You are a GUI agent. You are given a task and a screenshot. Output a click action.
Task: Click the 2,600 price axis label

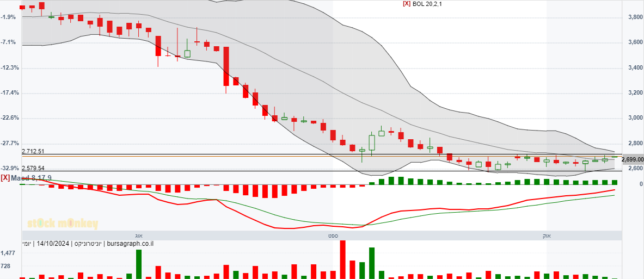pyautogui.click(x=635, y=168)
